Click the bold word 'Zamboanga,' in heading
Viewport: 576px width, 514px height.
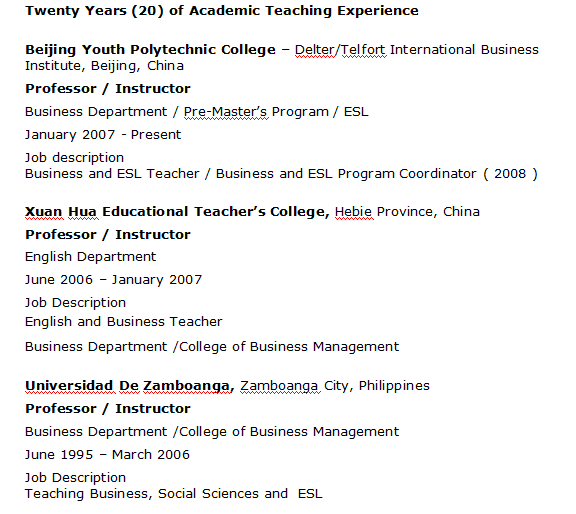(189, 386)
